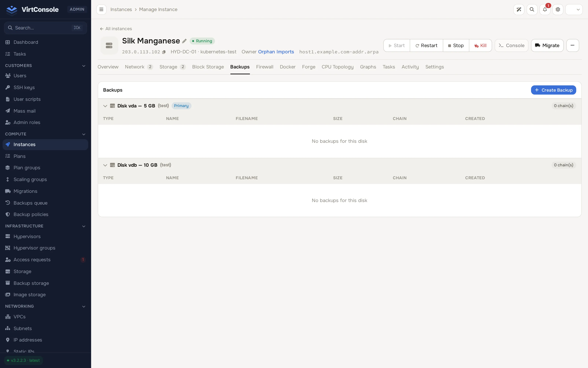Open notifications bell icon

[545, 10]
